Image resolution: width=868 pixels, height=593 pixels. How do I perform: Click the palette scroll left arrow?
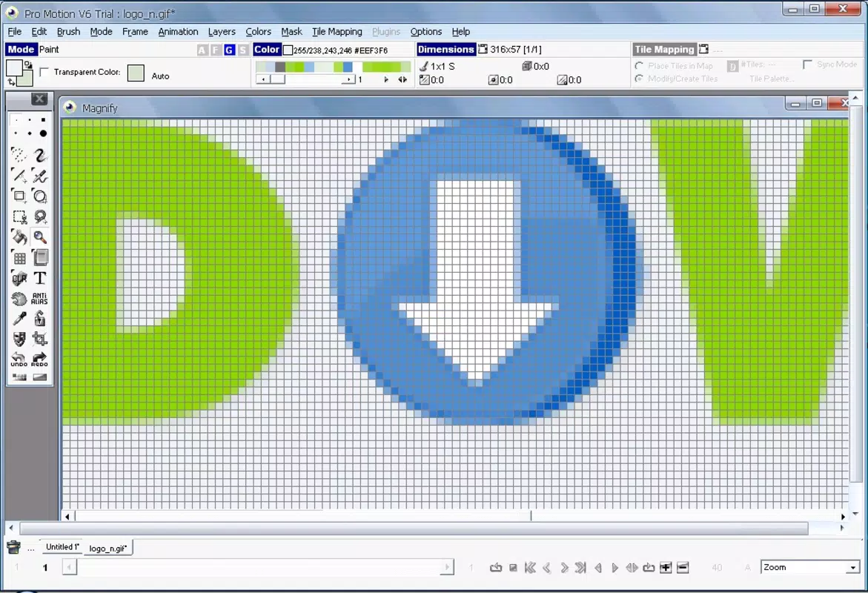pos(263,80)
